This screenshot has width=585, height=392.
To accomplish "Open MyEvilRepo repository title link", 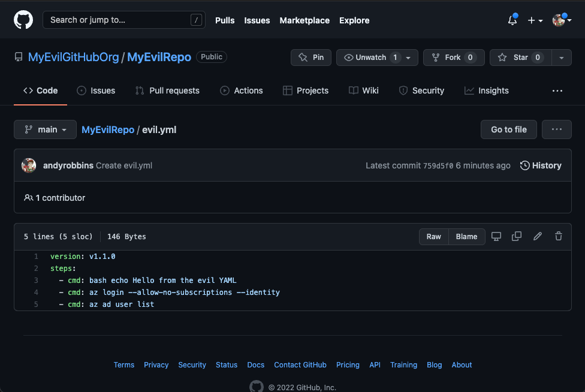I will 159,57.
